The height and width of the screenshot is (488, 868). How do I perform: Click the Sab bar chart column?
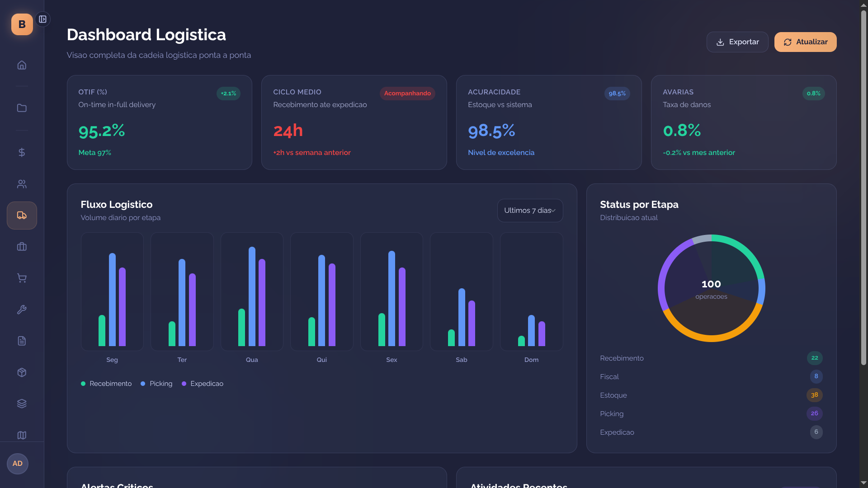(x=462, y=292)
